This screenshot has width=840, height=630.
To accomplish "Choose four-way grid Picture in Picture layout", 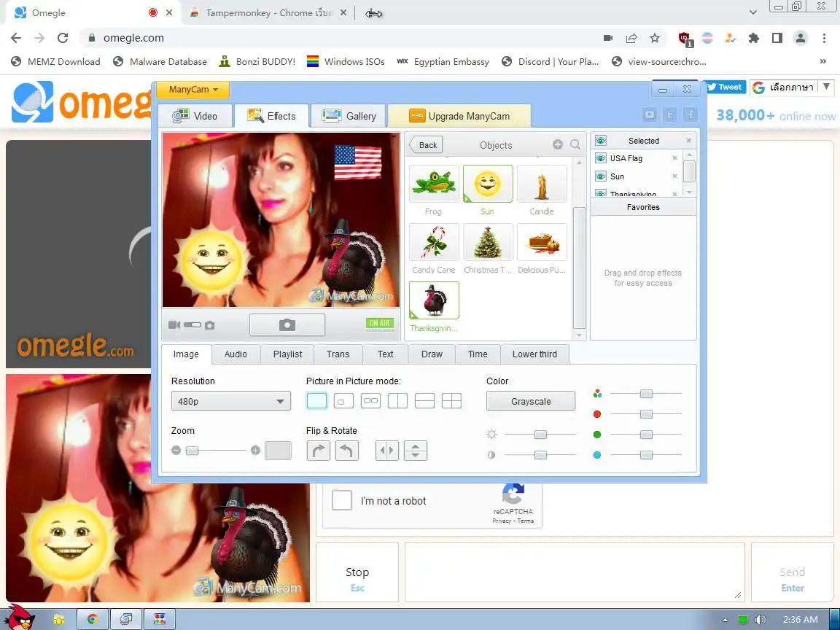I will click(x=451, y=401).
